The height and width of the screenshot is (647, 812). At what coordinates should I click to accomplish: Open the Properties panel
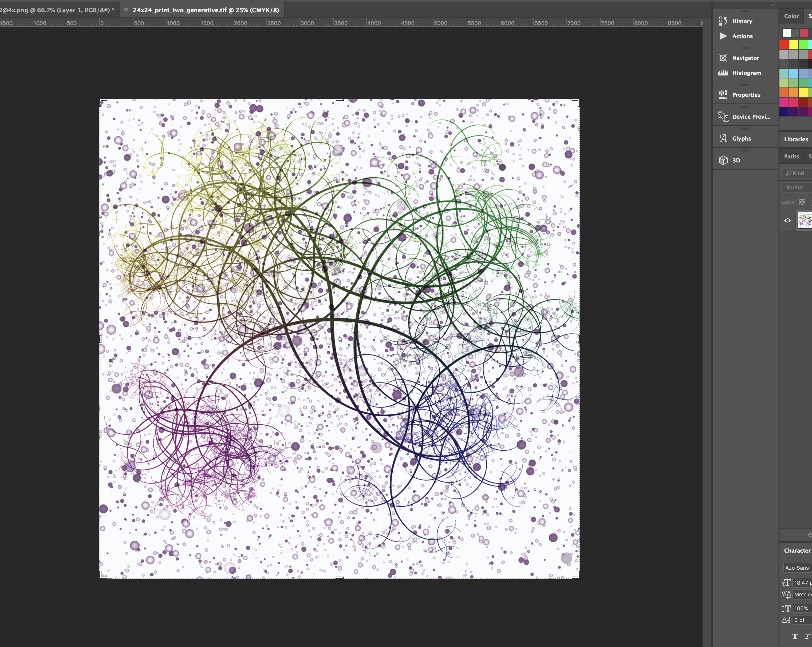coord(746,95)
